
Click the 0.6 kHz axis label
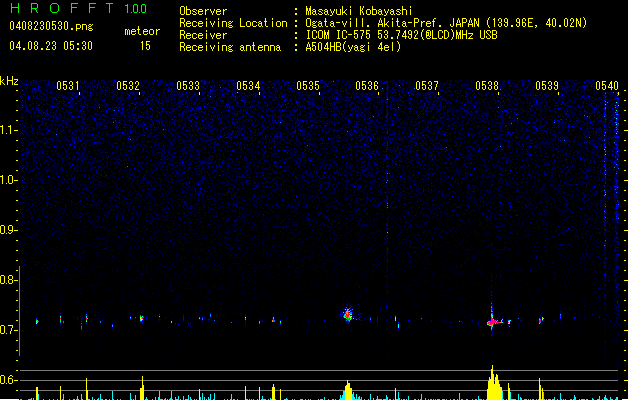(x=8, y=380)
